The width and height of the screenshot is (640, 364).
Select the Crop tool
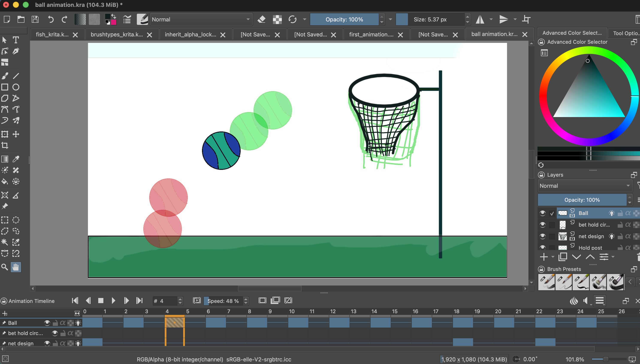tap(5, 145)
